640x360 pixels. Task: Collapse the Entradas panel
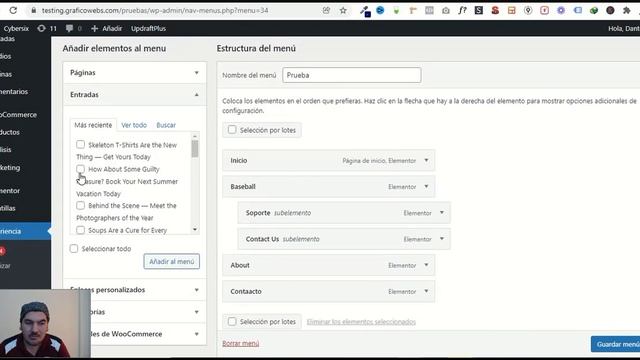135,95
